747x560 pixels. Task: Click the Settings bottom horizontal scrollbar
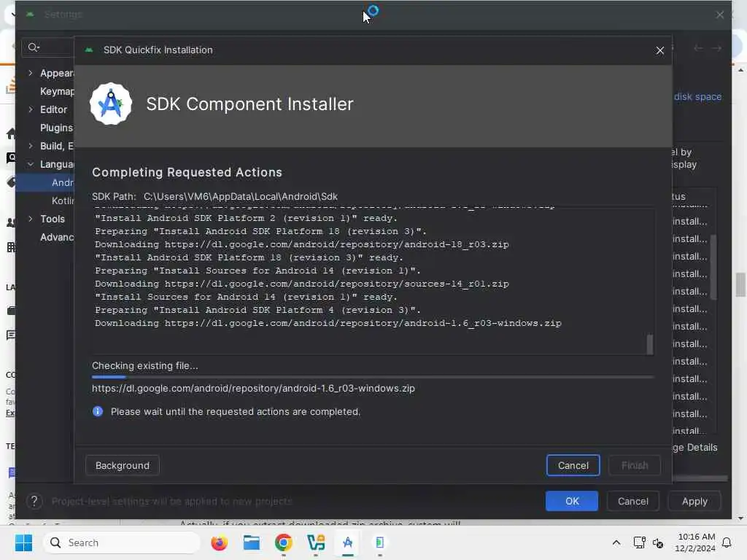click(x=700, y=478)
